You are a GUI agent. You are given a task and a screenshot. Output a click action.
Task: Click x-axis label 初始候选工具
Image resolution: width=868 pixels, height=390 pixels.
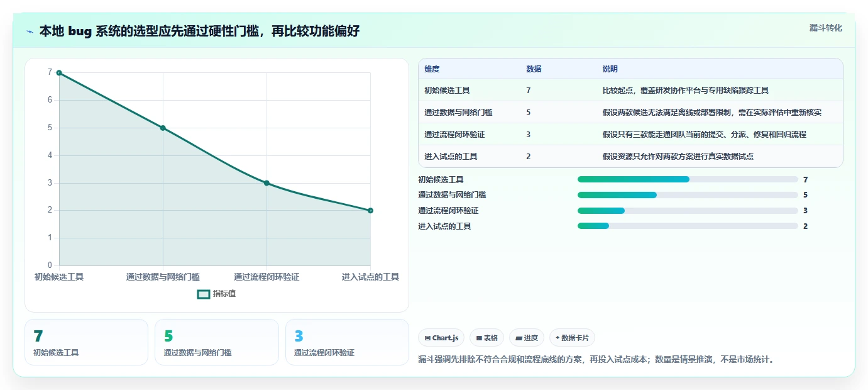pyautogui.click(x=59, y=277)
